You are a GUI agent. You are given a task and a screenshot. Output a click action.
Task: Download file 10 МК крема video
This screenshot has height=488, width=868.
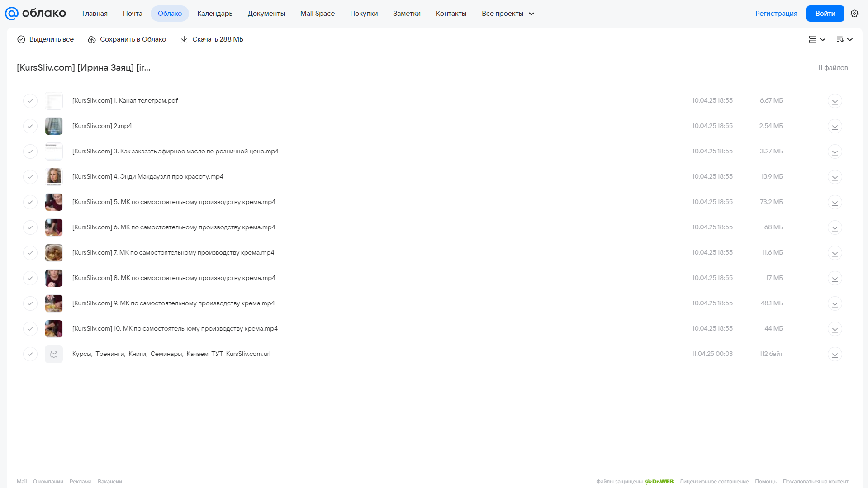[x=835, y=329]
